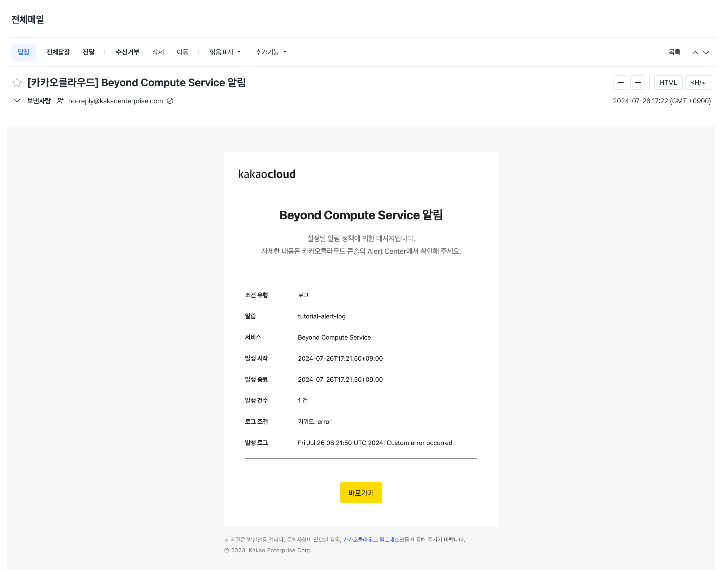Screen dimensions: 728x570
Task: Open the 추가기능 dropdown
Action: [271, 52]
